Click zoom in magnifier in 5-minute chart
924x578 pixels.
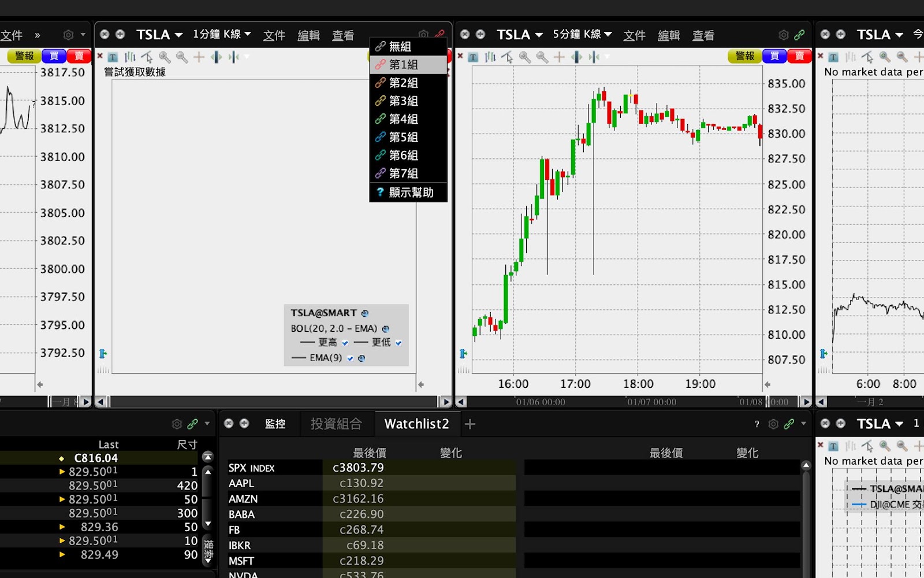point(525,57)
